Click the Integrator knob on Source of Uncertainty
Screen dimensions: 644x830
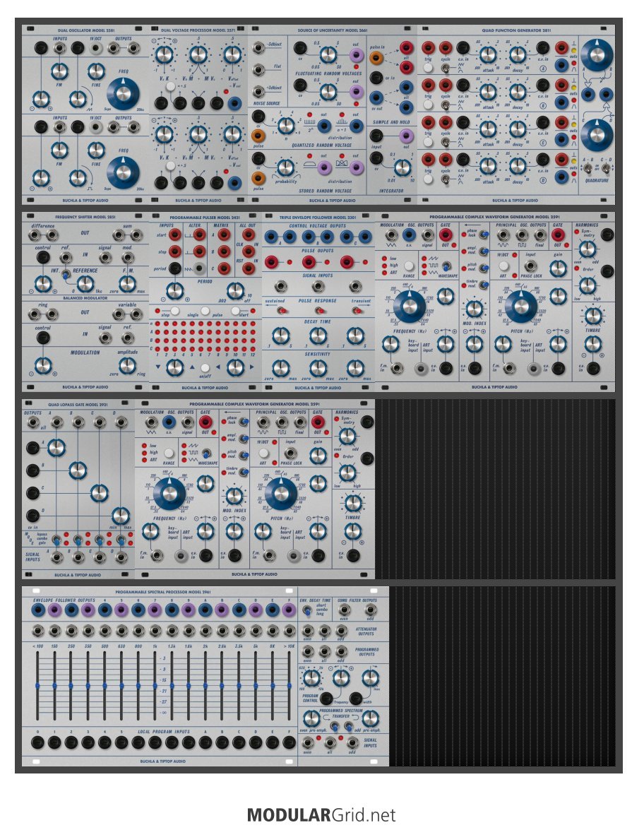click(402, 168)
